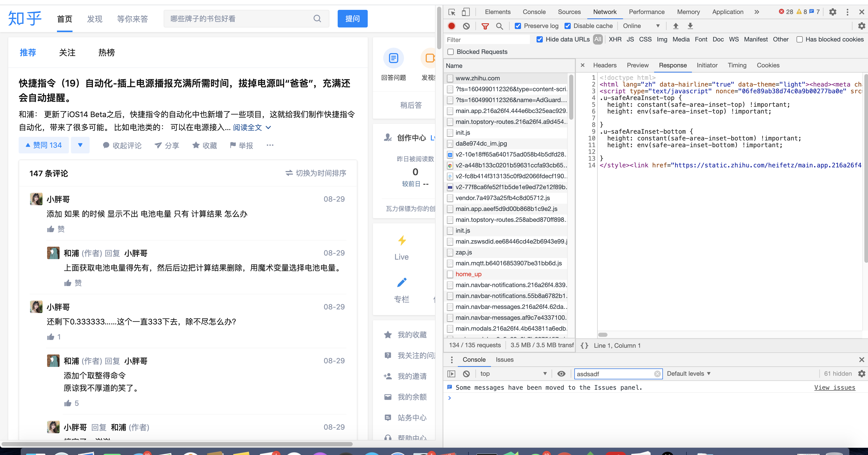Open the top context dropdown

point(513,374)
